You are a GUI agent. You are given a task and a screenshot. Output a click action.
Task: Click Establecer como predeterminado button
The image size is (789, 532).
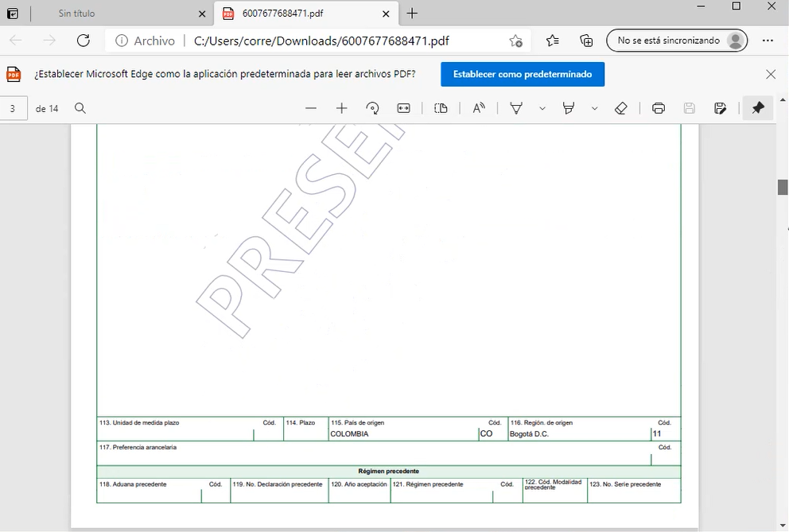tap(523, 74)
